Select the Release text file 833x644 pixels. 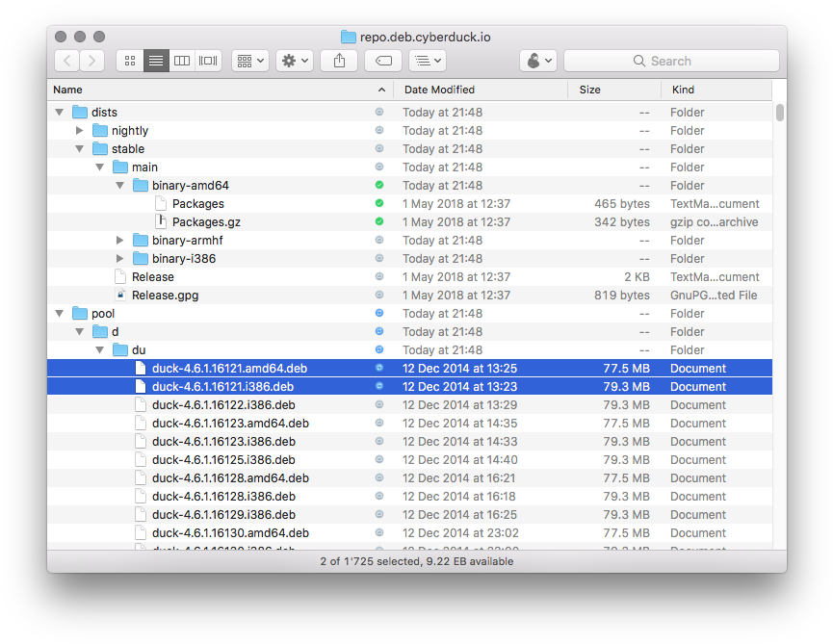409,276
